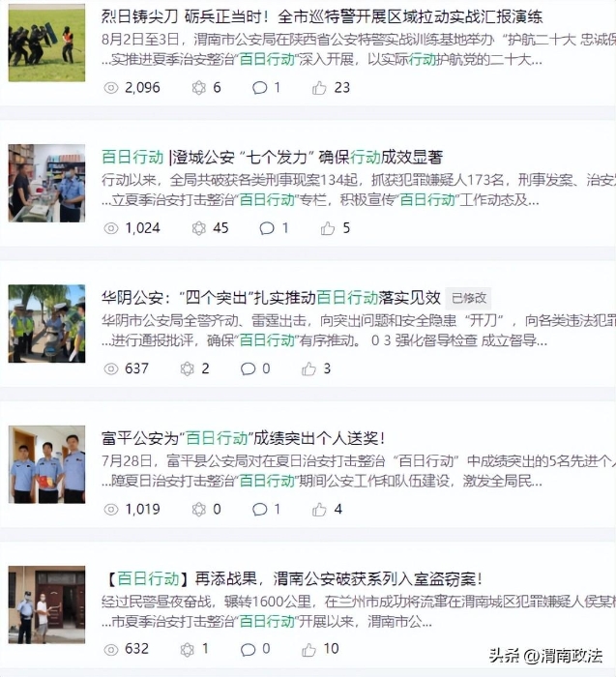Open the 华阴公安 四个突出 article title
The image size is (616, 677).
[271, 298]
